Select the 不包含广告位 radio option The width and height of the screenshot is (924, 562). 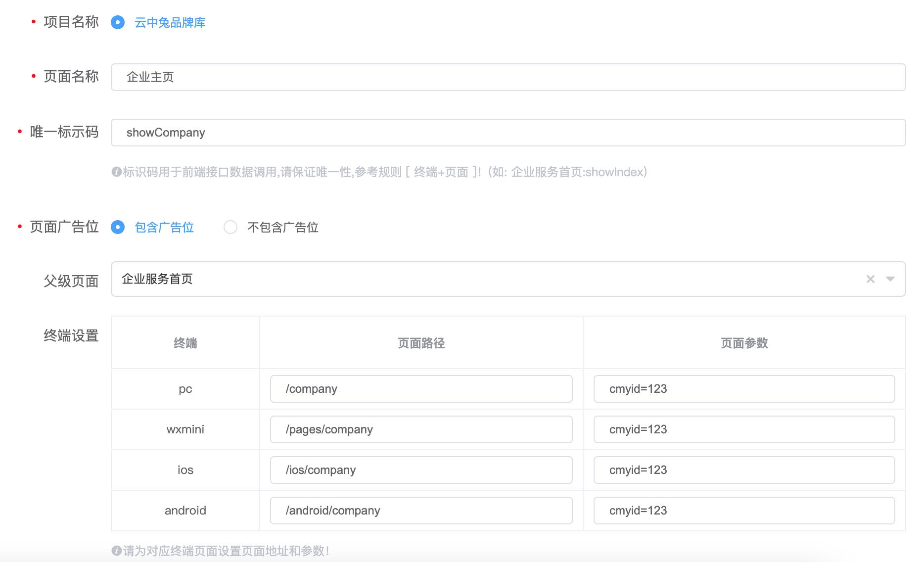(x=230, y=228)
